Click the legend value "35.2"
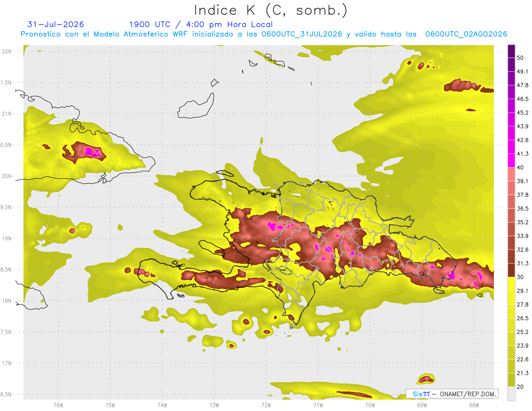The width and height of the screenshot is (532, 411). coord(523,222)
